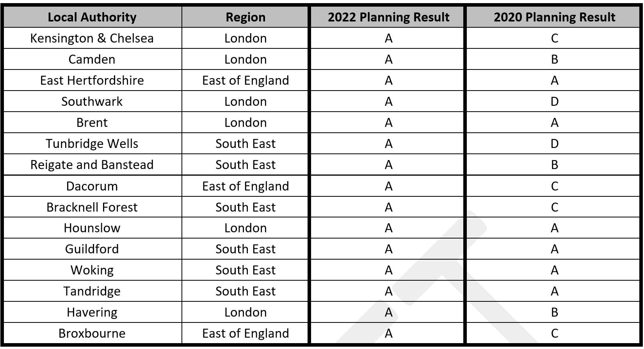The width and height of the screenshot is (644, 349).
Task: Click the Region column header
Action: (x=246, y=17)
